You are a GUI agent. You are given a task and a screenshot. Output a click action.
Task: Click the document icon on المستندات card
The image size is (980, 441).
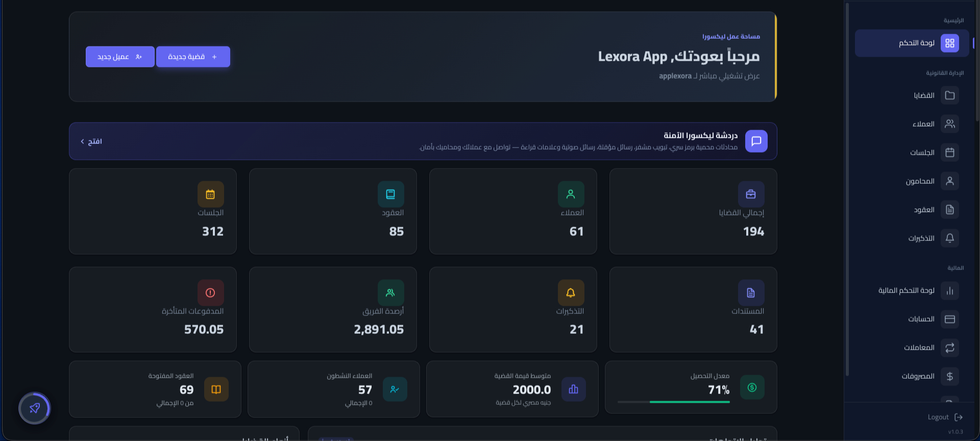pos(751,292)
